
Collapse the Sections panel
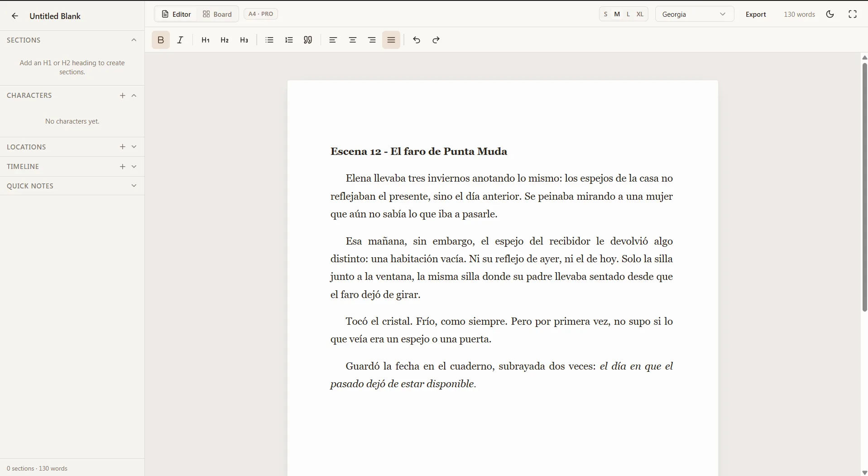tap(134, 40)
